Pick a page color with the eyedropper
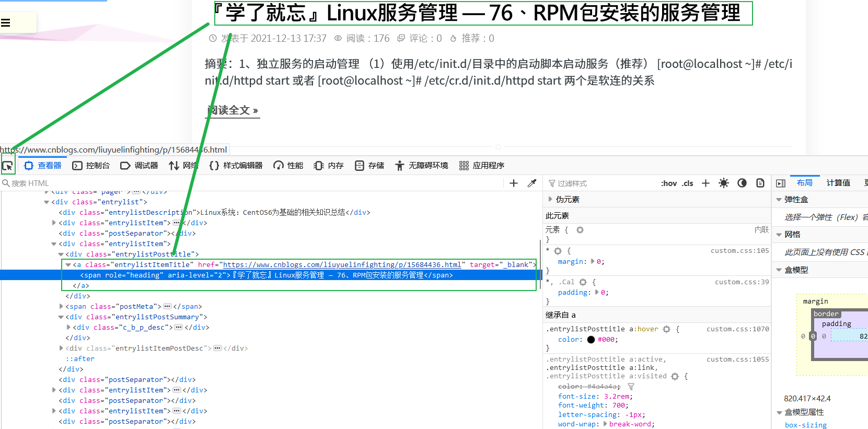868x429 pixels. click(532, 183)
